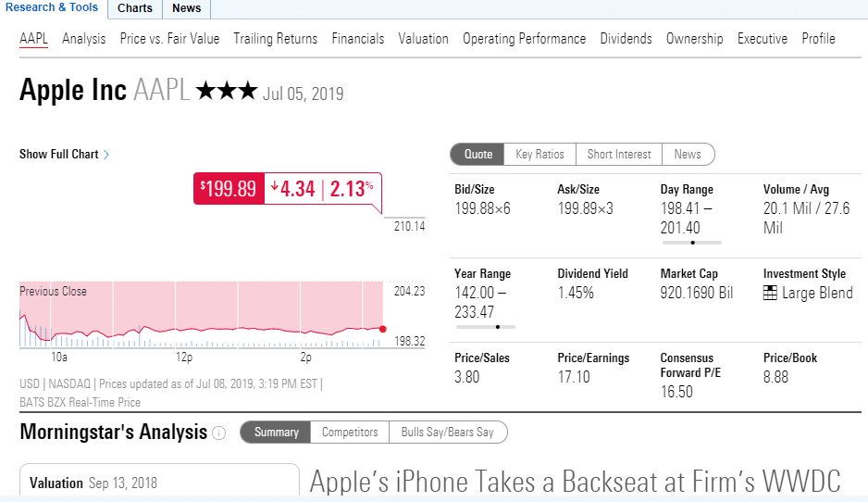Open Price vs. Fair Value page
The width and height of the screenshot is (868, 502).
[169, 39]
